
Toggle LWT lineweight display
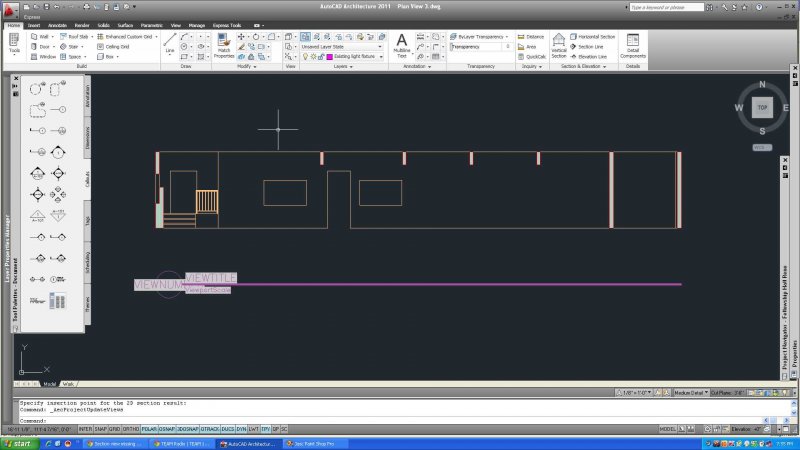(x=254, y=430)
